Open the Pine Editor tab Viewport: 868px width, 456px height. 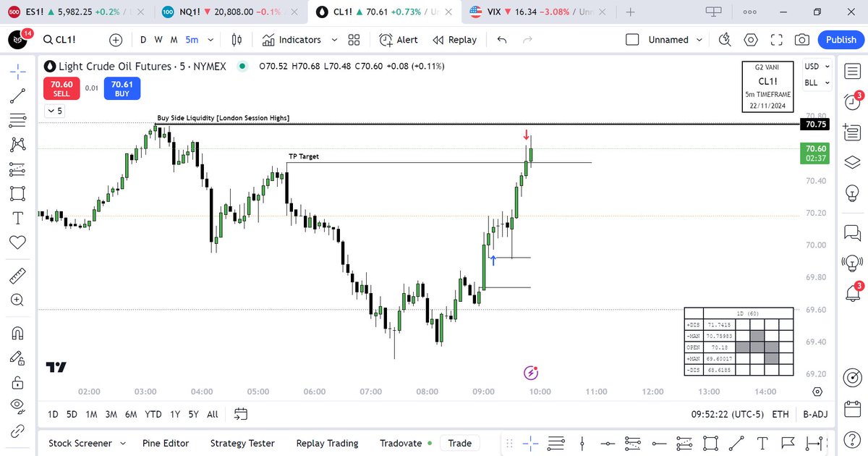click(x=166, y=443)
